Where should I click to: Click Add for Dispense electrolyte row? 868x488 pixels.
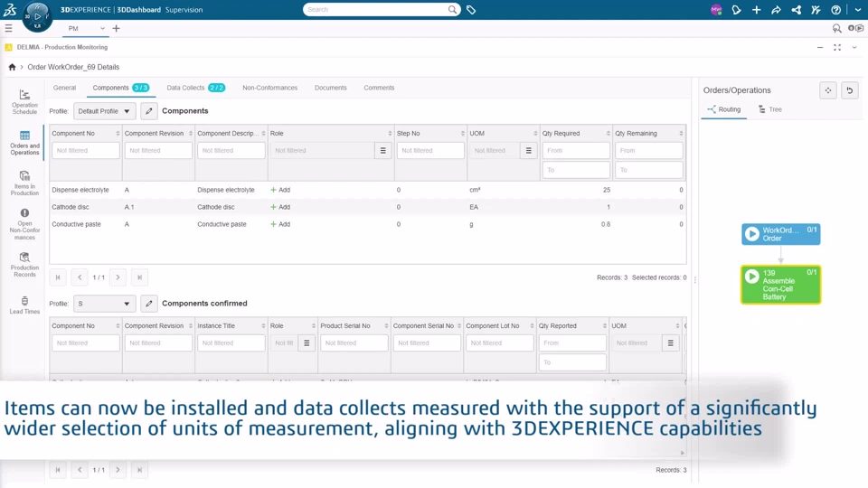[x=280, y=190]
